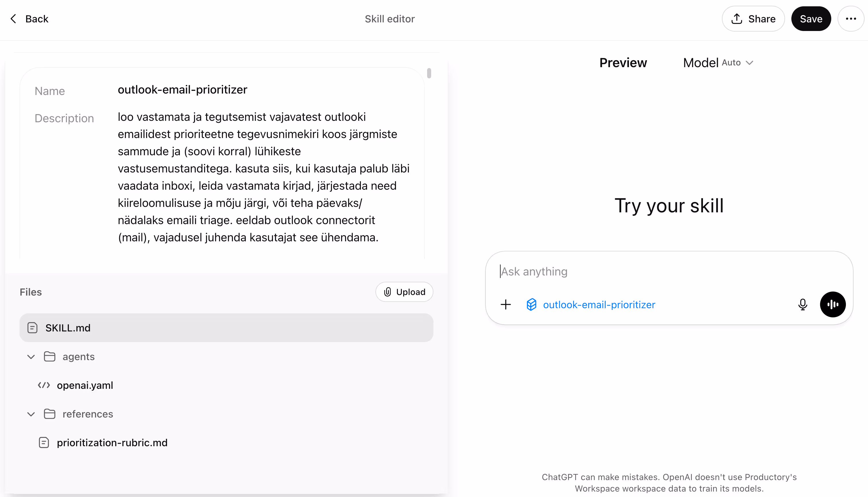868x497 pixels.
Task: Open openai.yaml file in tree
Action: 85,385
